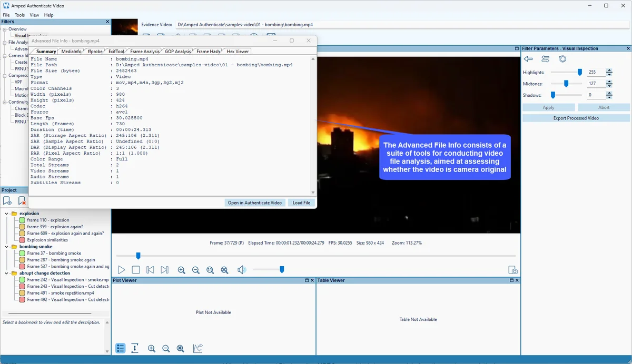Step to the next frame
The width and height of the screenshot is (632, 364).
click(164, 270)
